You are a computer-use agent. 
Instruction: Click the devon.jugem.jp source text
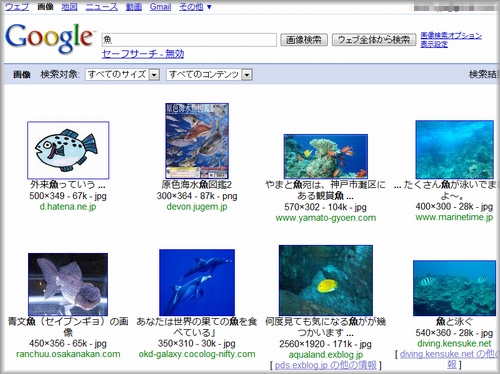point(197,207)
